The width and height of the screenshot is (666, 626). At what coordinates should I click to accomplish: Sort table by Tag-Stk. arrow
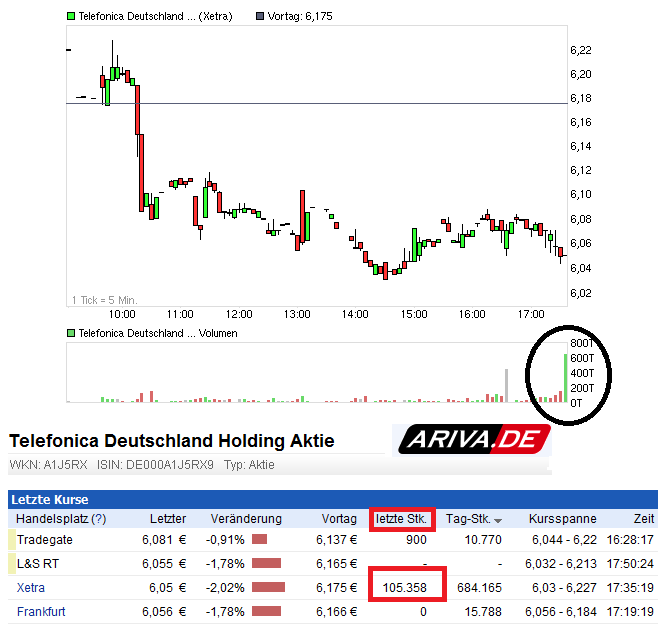coord(498,521)
